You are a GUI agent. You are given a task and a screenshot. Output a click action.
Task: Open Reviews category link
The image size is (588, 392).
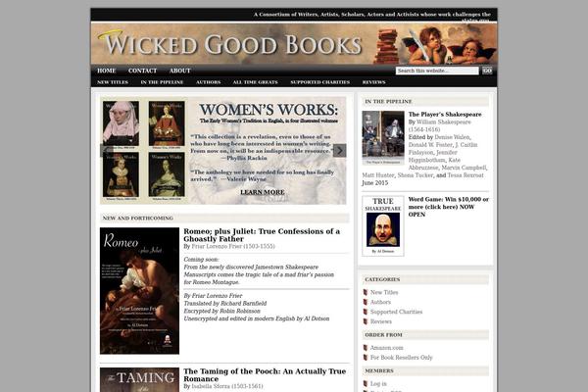380,321
